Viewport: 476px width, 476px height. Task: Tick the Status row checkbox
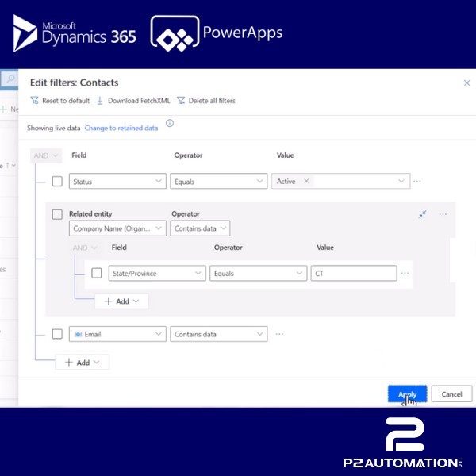57,181
